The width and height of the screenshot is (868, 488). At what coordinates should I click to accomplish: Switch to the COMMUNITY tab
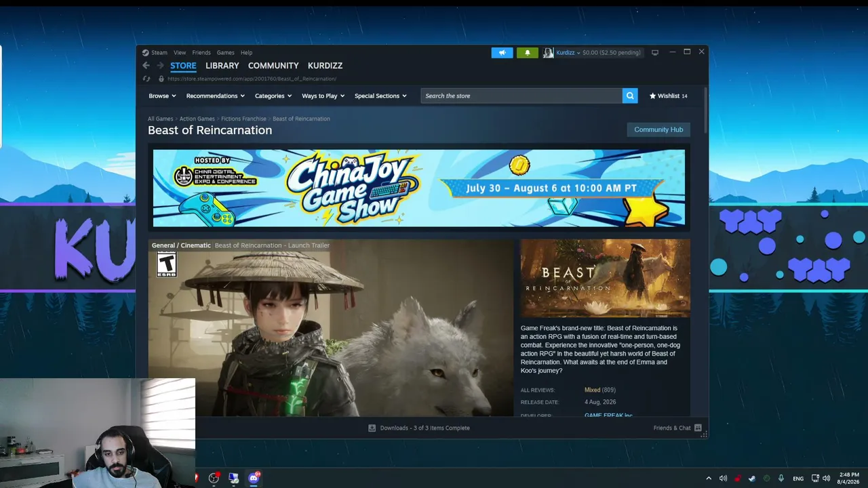tap(273, 66)
